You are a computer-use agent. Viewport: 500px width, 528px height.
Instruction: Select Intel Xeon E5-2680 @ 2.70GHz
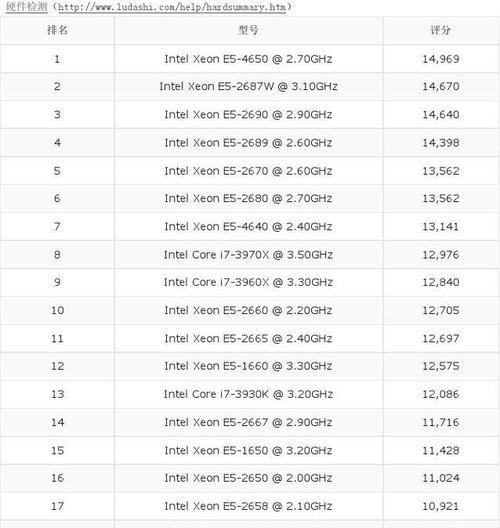248,198
